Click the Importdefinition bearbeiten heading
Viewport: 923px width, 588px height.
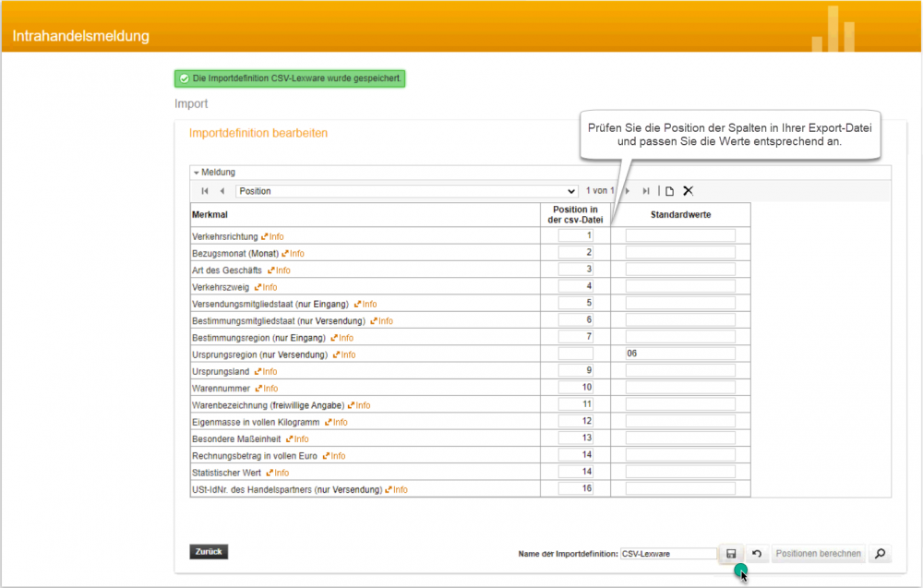coord(258,133)
